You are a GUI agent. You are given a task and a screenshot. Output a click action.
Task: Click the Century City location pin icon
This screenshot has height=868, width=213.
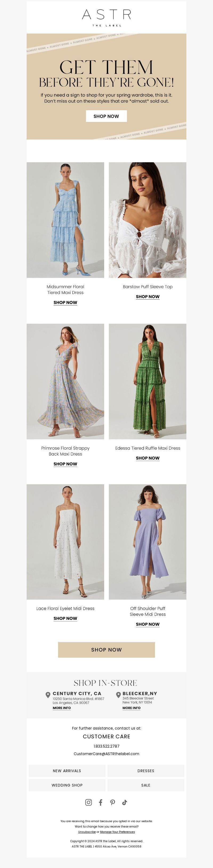coord(48,695)
